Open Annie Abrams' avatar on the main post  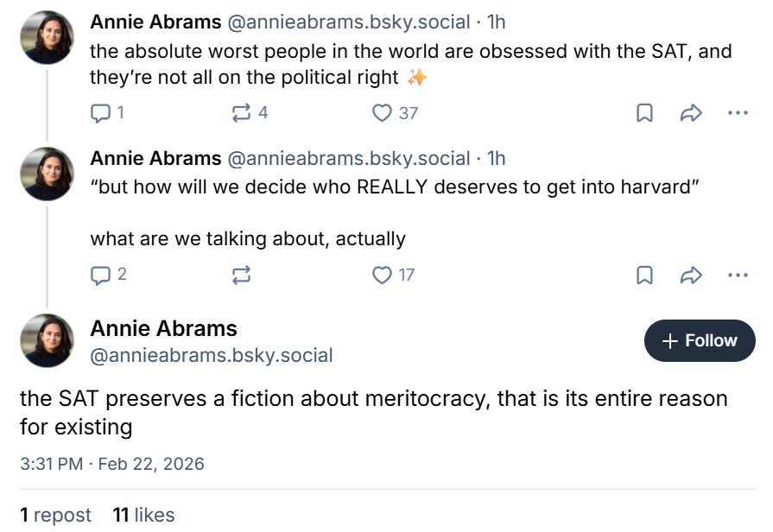click(47, 341)
